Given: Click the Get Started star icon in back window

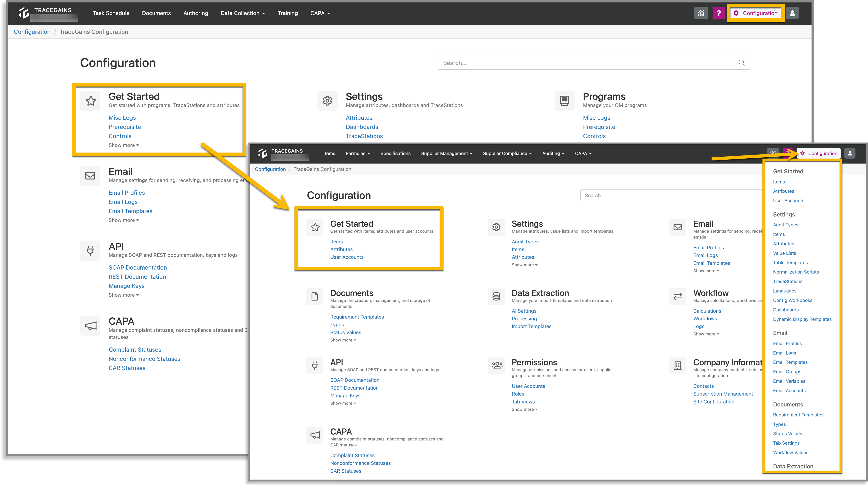Looking at the screenshot, I should coord(91,101).
